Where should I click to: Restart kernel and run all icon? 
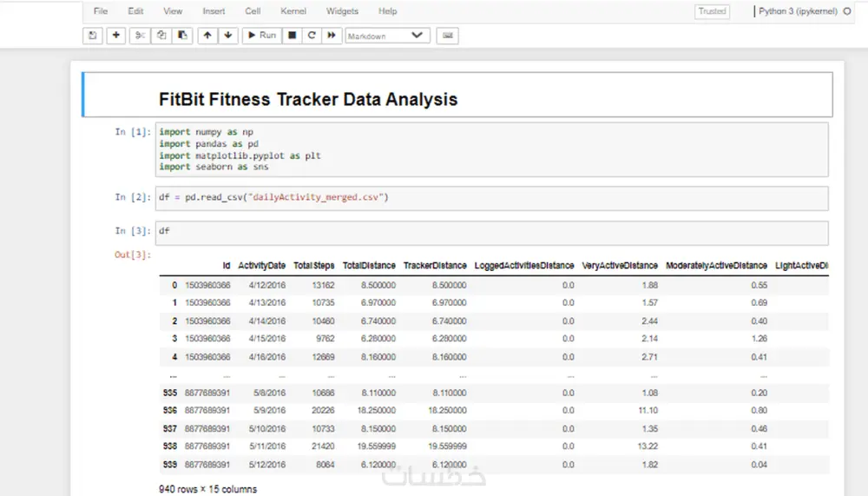(x=331, y=36)
